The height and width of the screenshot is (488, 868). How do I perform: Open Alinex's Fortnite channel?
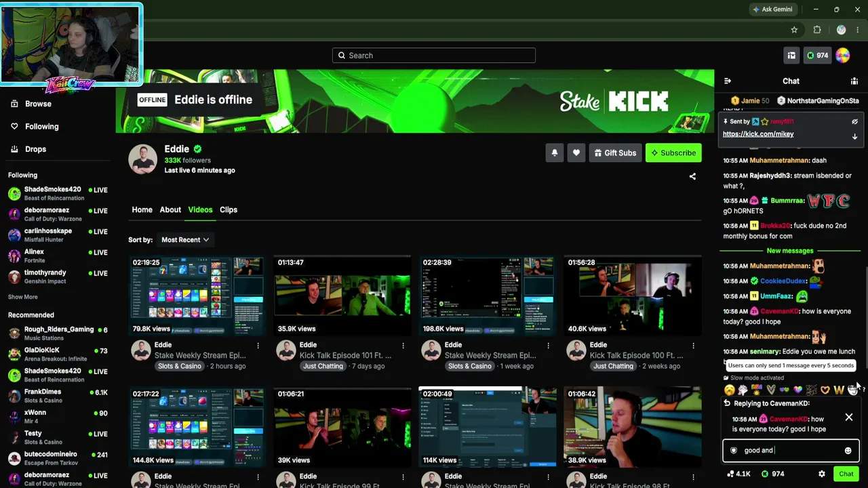(58, 256)
